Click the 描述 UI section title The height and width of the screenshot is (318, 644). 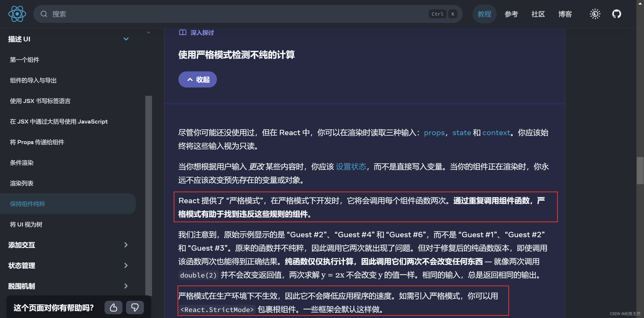(x=19, y=39)
